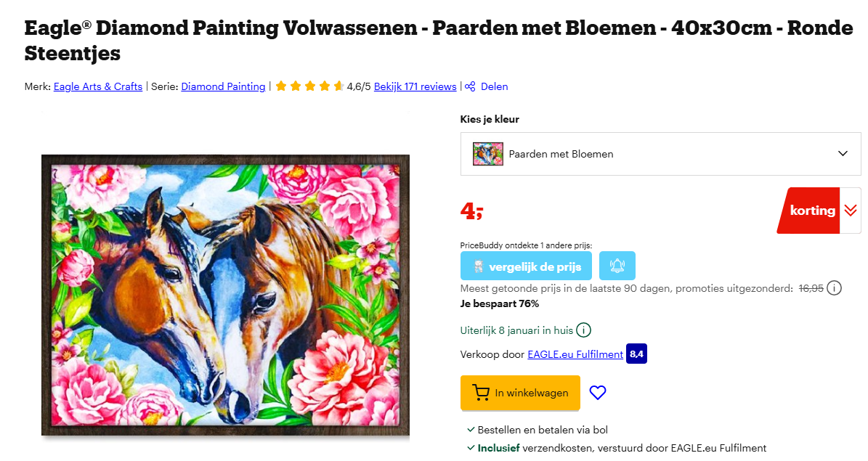
Task: Open Bekijk 171 reviews
Action: point(415,86)
